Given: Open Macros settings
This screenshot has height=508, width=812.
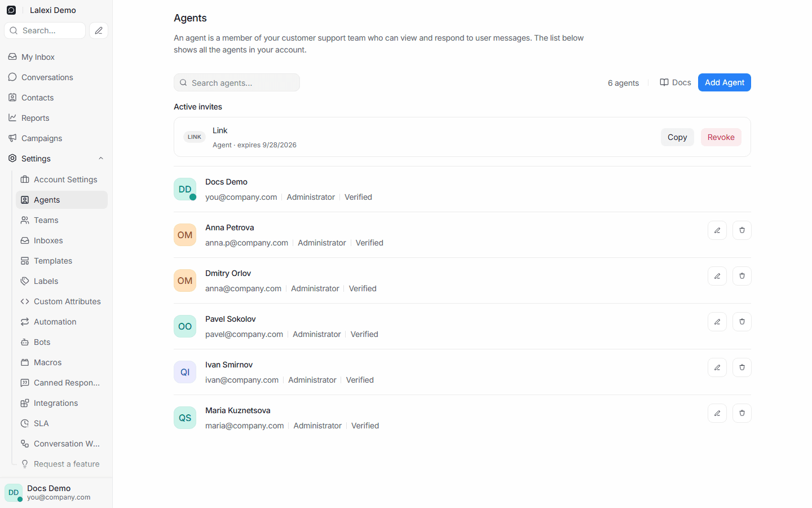Looking at the screenshot, I should tap(62, 362).
